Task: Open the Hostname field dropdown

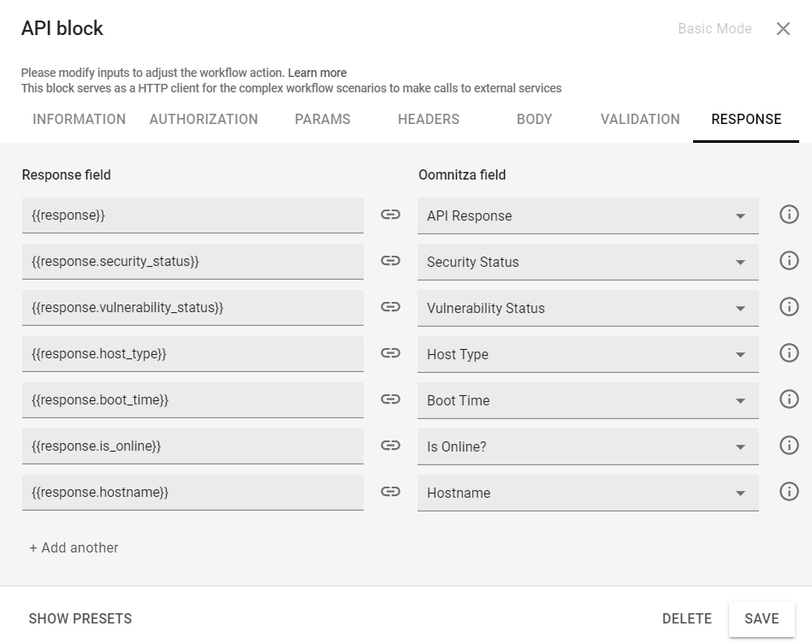Action: tap(588, 493)
